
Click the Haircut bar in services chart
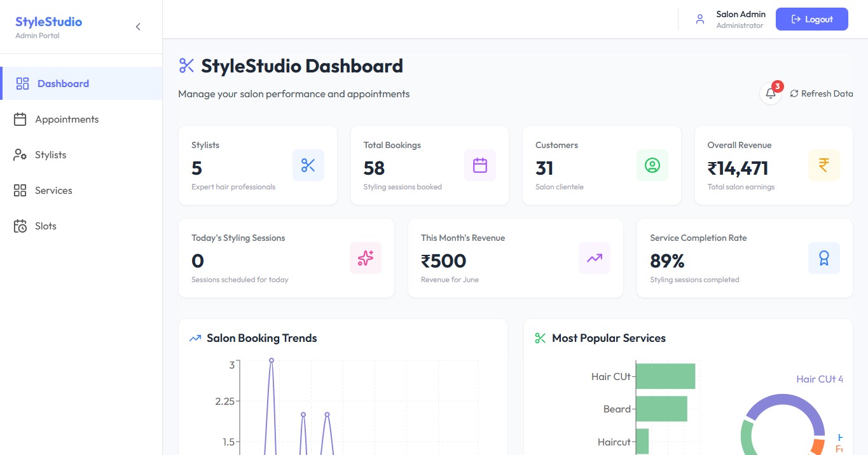(642, 442)
